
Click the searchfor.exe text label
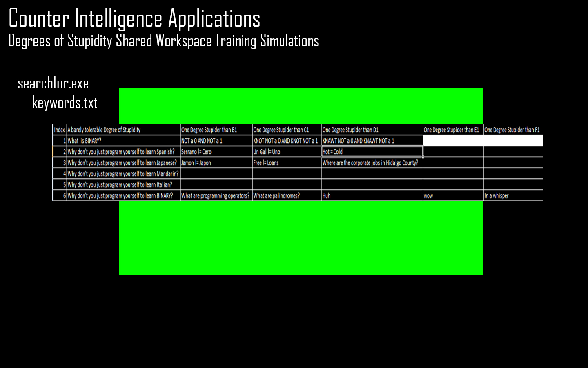tap(53, 83)
